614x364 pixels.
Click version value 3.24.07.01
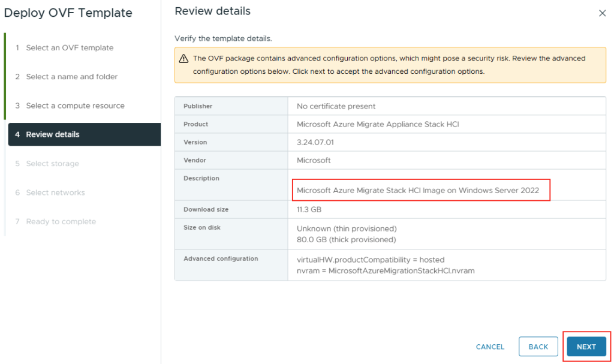tap(315, 142)
